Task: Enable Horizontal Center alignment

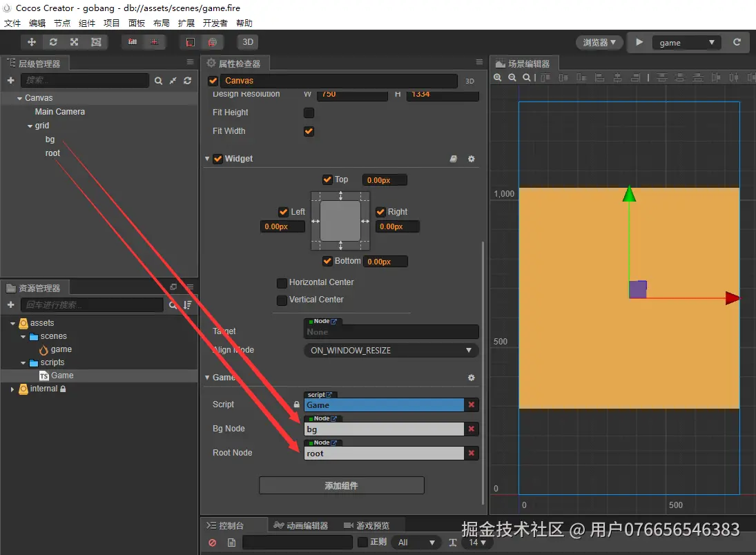Action: (x=282, y=282)
